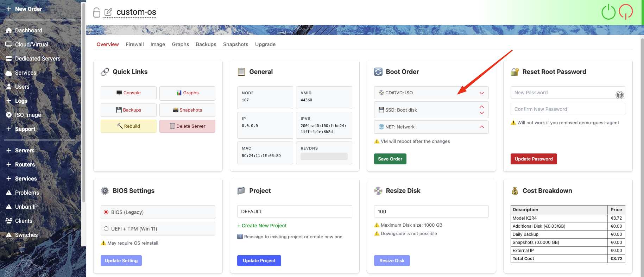
Task: Click the password generator icon in New Password
Action: click(619, 95)
